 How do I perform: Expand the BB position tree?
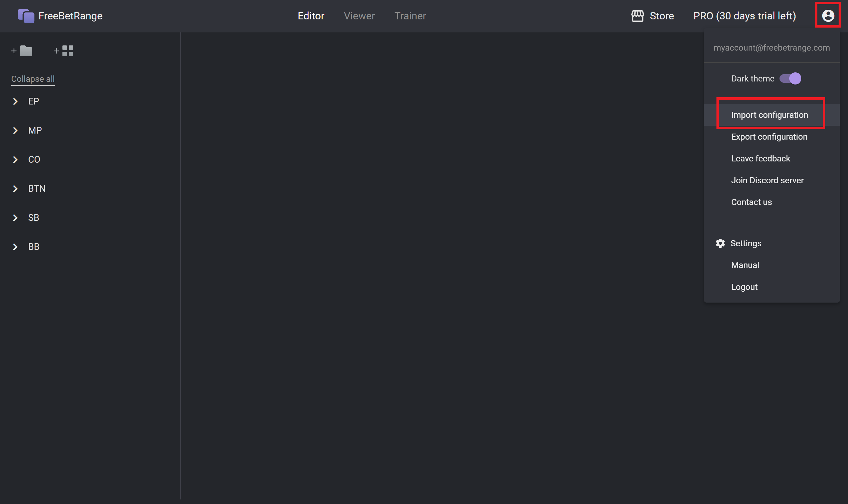pyautogui.click(x=15, y=246)
